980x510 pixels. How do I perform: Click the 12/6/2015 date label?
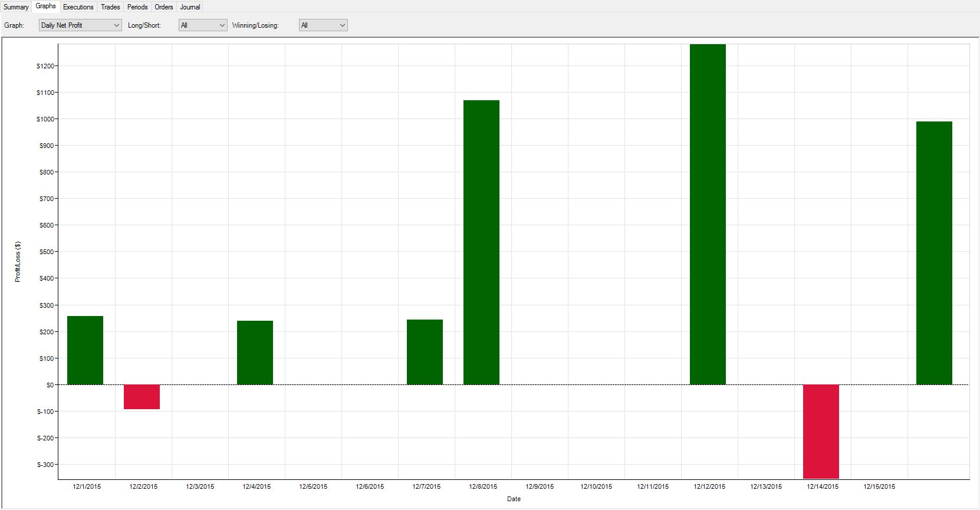click(370, 487)
